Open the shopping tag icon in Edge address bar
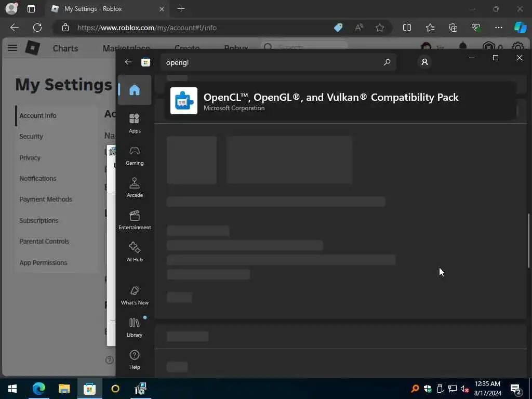 coord(338,28)
